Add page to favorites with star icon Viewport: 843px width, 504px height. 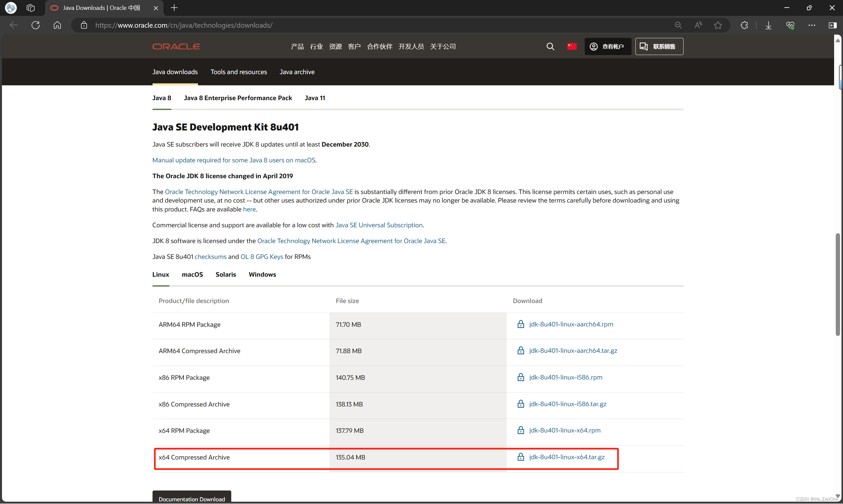(x=718, y=25)
